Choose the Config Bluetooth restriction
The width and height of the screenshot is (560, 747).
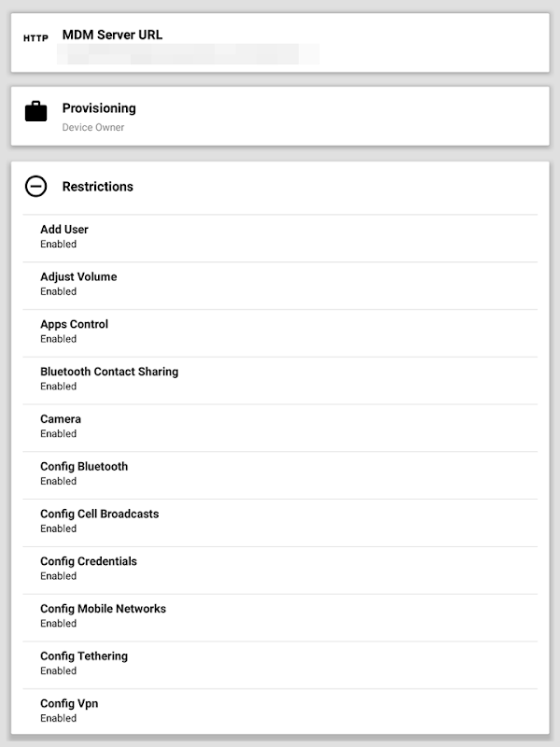coord(280,475)
